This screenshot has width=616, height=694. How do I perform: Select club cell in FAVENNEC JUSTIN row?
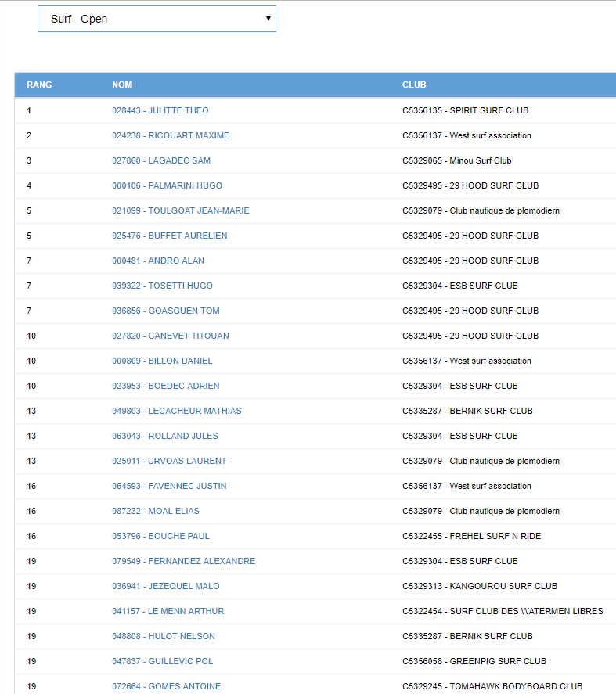click(x=467, y=486)
